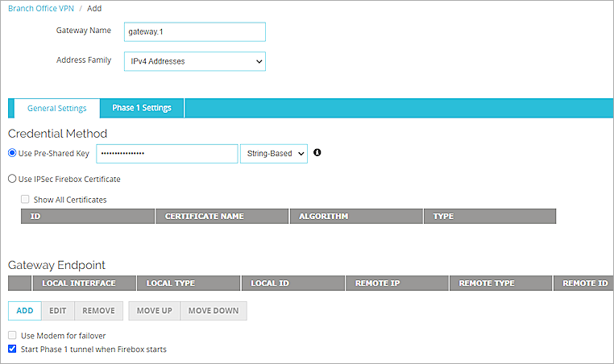
Task: Click the REMOVE button
Action: tap(98, 311)
